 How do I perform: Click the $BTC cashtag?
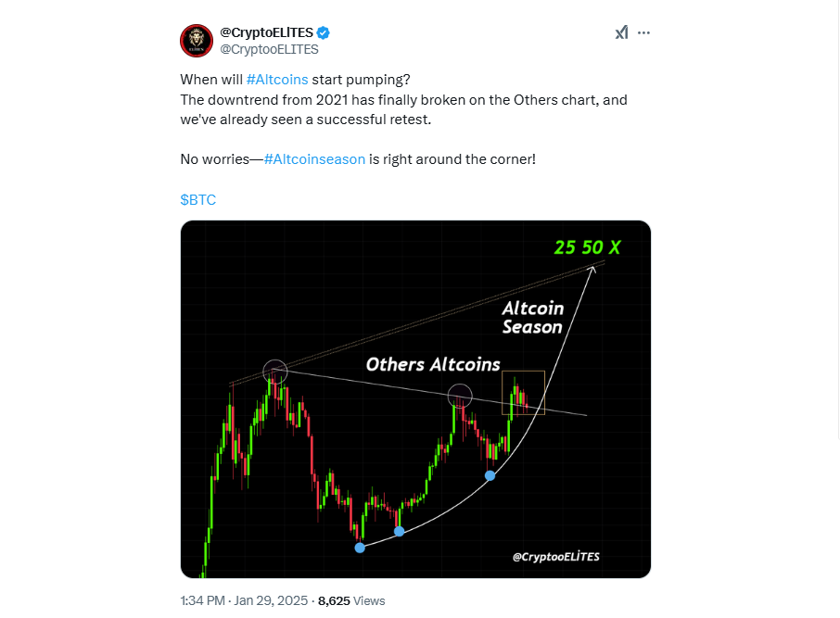pos(197,199)
